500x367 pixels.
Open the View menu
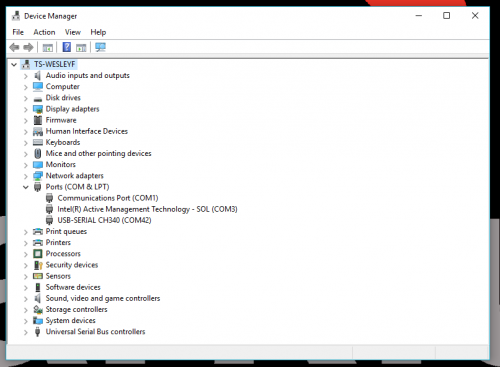click(73, 32)
